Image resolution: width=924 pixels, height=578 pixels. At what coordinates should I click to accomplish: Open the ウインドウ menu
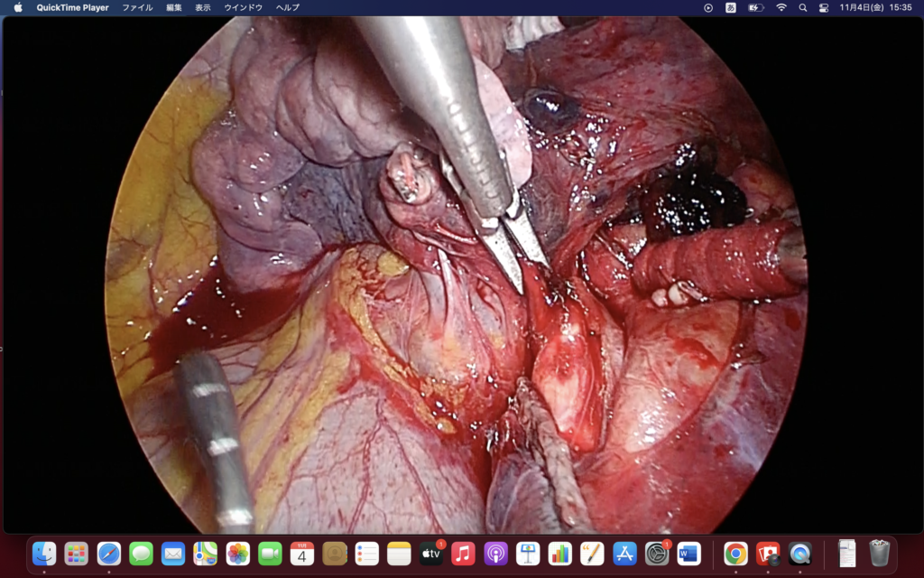click(x=243, y=7)
